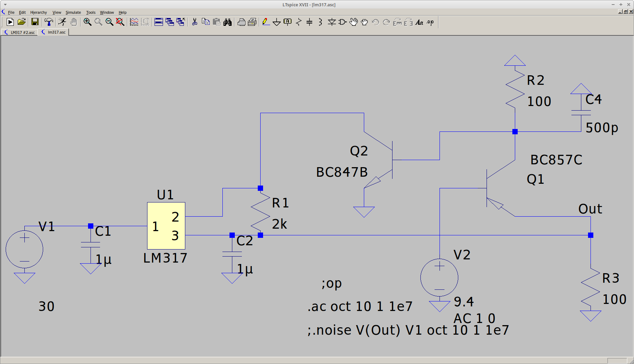Select the Text Aa tool

419,22
